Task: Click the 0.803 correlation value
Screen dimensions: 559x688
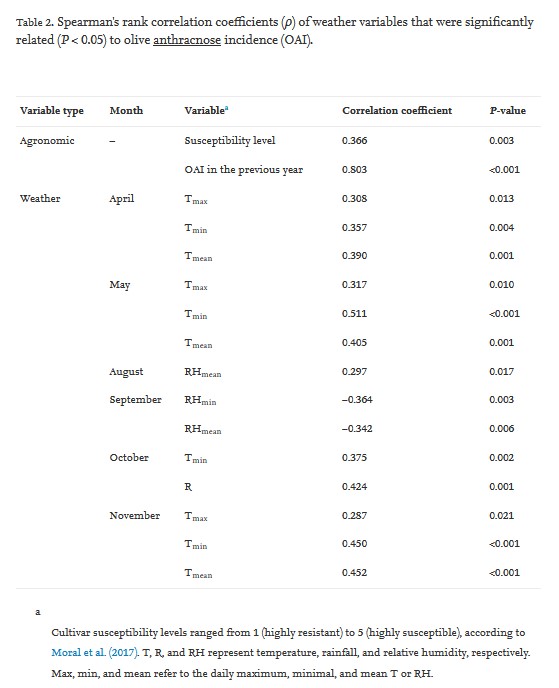Action: tap(355, 169)
